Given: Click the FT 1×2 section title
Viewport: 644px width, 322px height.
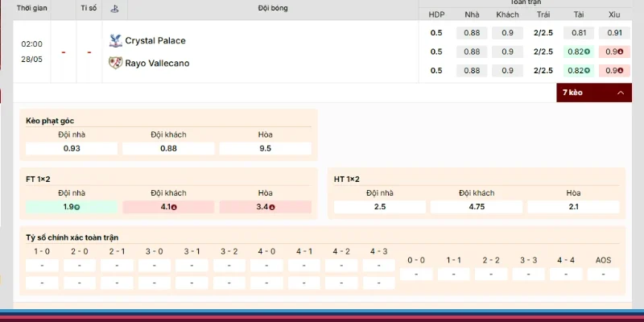Looking at the screenshot, I should click(38, 179).
